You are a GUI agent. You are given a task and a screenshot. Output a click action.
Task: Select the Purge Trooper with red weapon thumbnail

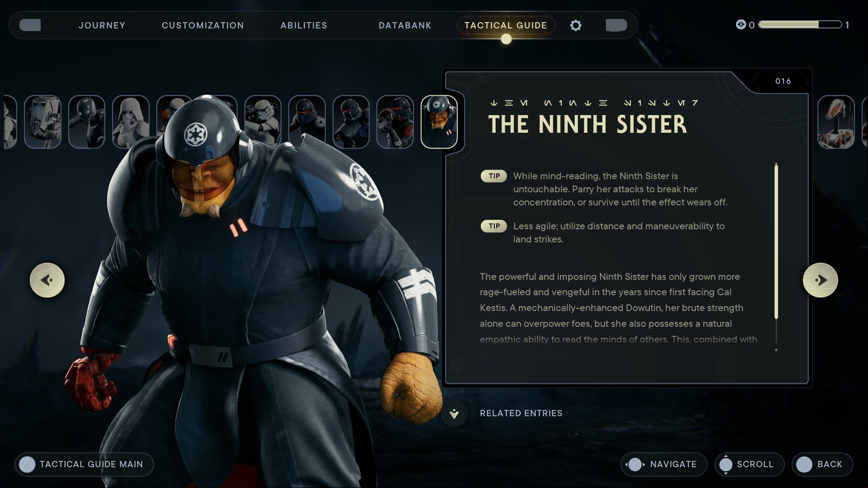[x=395, y=122]
